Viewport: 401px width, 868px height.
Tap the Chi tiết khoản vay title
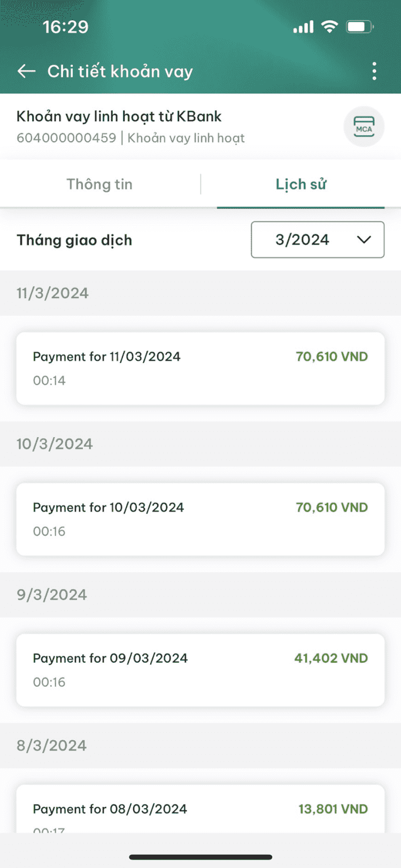[120, 71]
